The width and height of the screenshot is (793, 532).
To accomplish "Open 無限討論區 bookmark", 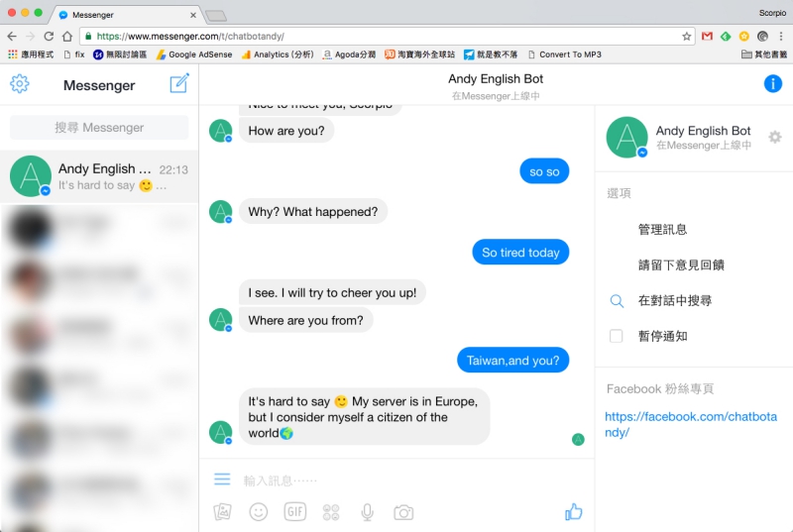I will [120, 54].
